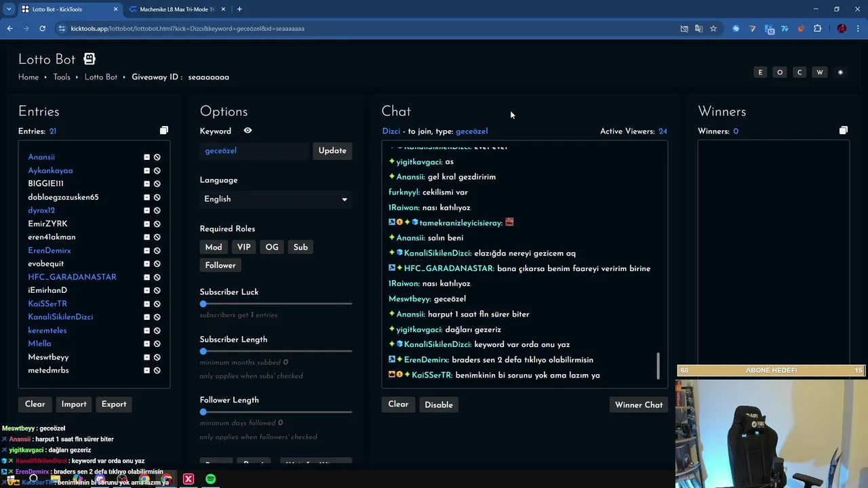The height and width of the screenshot is (488, 868).
Task: Click the translate page icon in address bar
Action: pyautogui.click(x=698, y=28)
